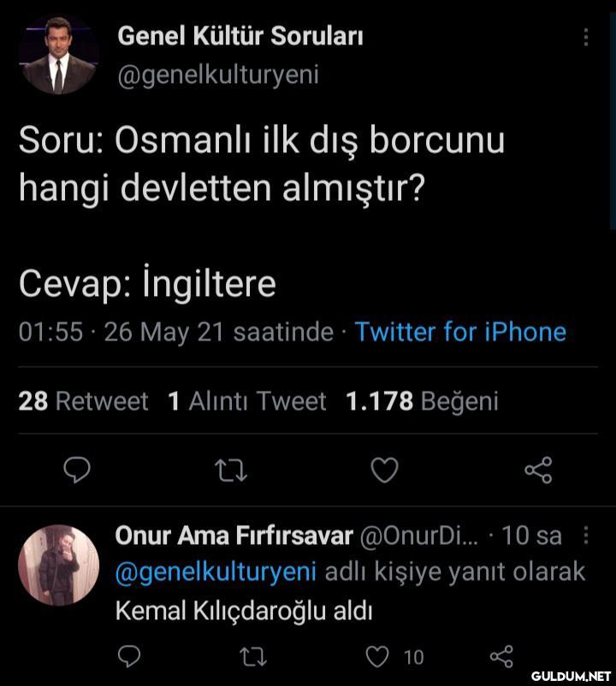Show the 1.178 Beğeni list
The image size is (616, 686).
click(x=421, y=400)
